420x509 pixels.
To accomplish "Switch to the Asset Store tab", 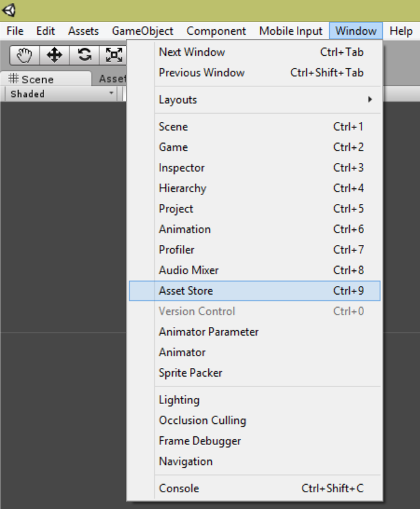I will point(112,79).
